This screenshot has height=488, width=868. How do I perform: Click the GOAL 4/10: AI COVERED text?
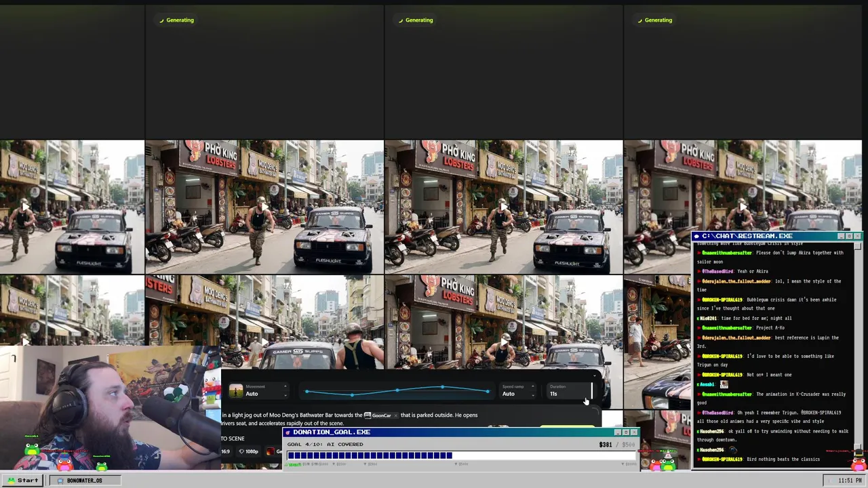pyautogui.click(x=325, y=445)
